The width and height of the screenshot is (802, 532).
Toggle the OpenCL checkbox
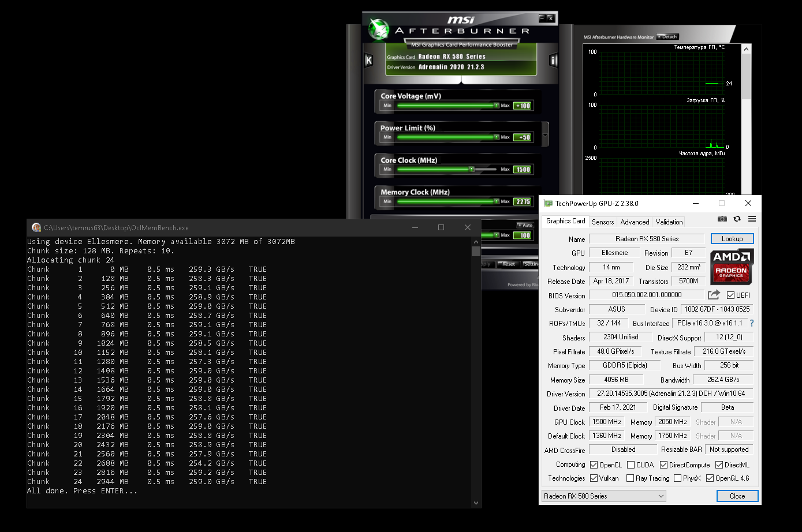(x=594, y=464)
